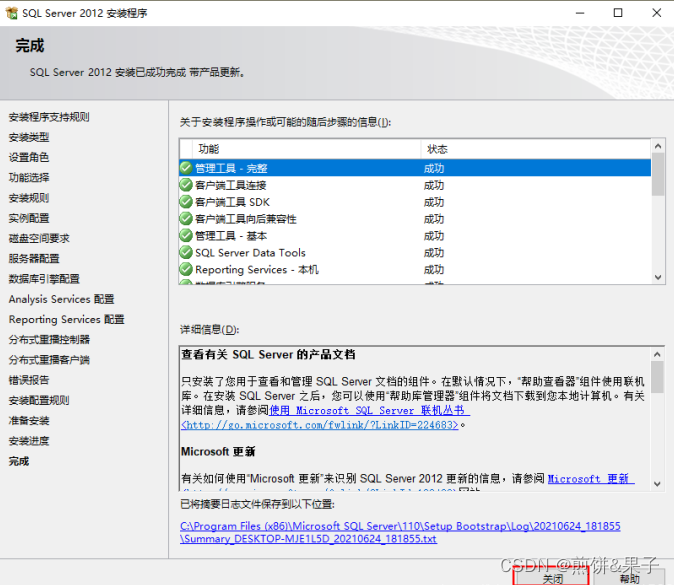Screen dimensions: 674x585
Task: Click 磁盘空间要求 step in sidebar
Action: 39,238
